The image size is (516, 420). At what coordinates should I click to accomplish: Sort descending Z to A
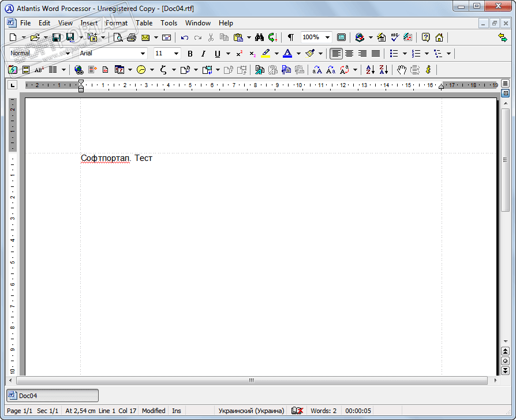tap(384, 70)
